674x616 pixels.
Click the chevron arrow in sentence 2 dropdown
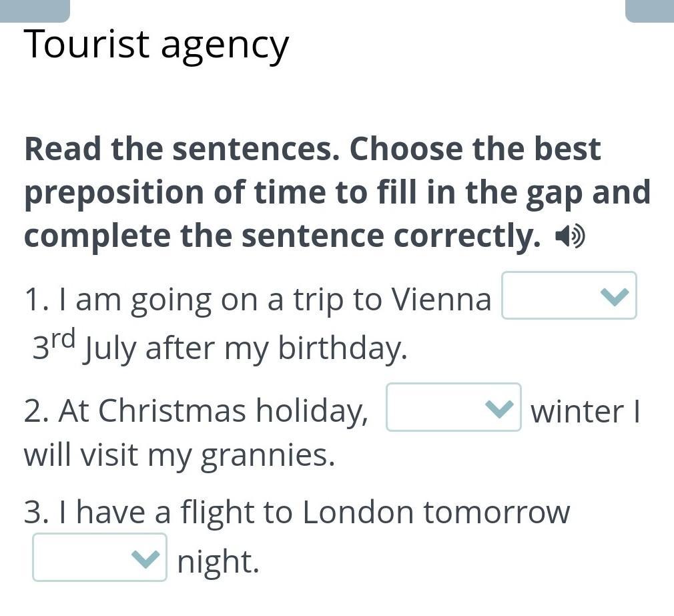(x=499, y=408)
